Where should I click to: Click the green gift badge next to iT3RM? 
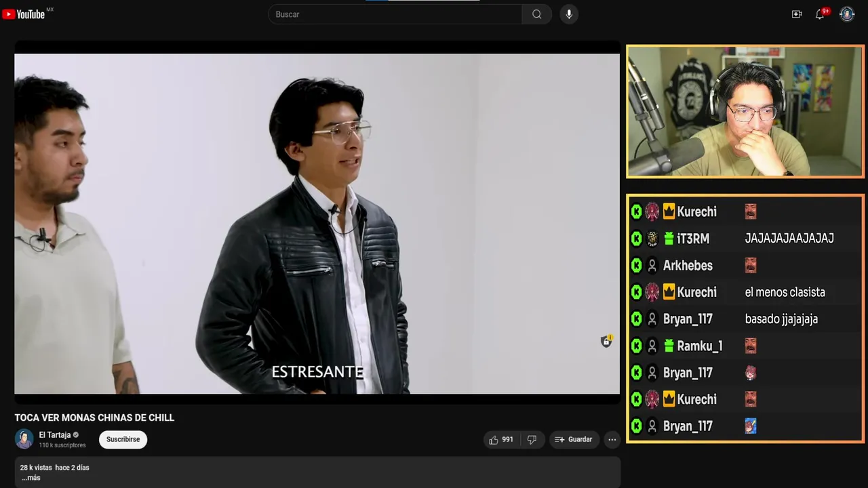click(x=669, y=239)
